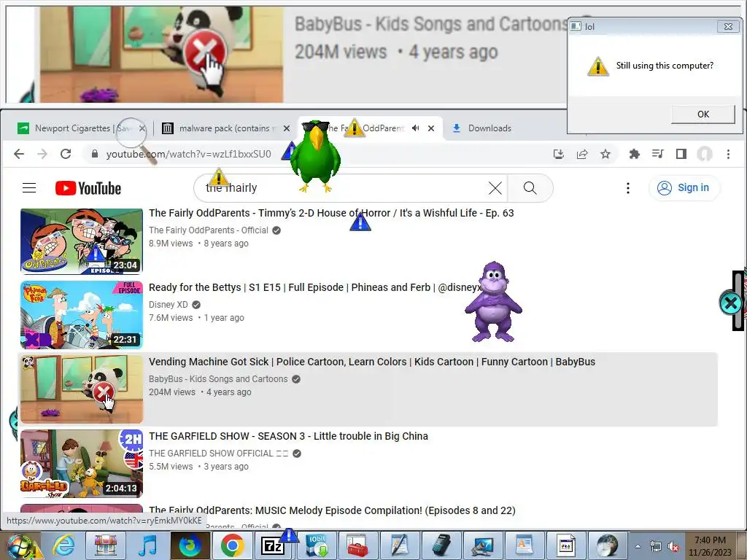Open the music note taskbar icon
Viewport: 747px width, 560px height.
147,545
